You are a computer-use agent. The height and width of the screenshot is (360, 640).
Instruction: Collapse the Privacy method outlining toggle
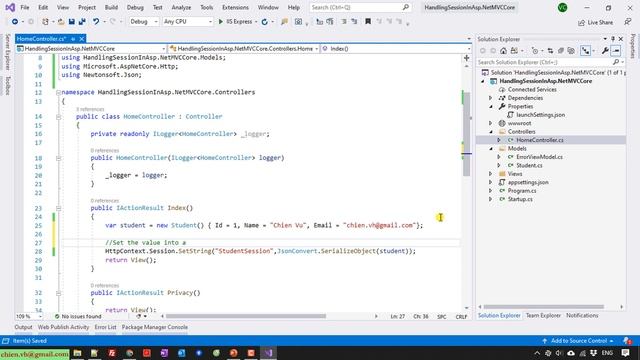[58, 293]
